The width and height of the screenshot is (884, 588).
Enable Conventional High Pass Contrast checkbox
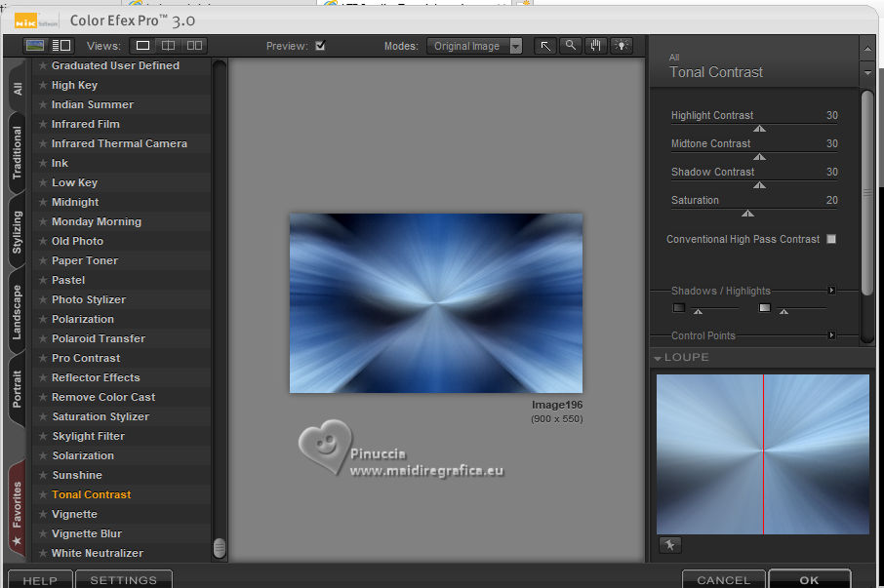point(831,239)
